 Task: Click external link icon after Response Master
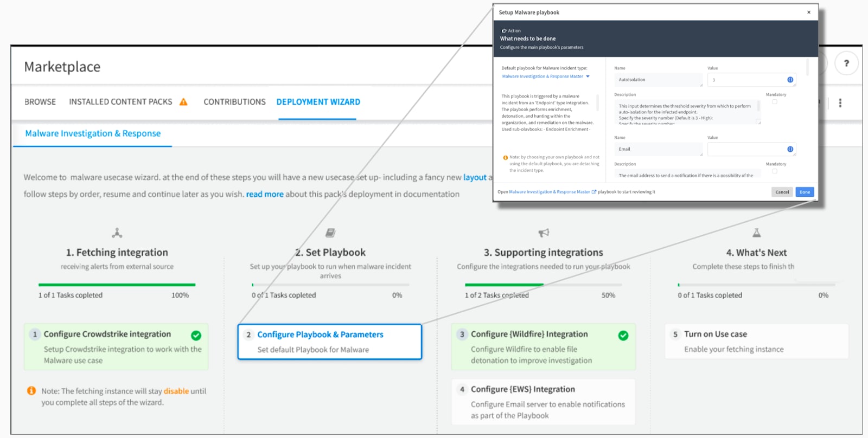[593, 192]
